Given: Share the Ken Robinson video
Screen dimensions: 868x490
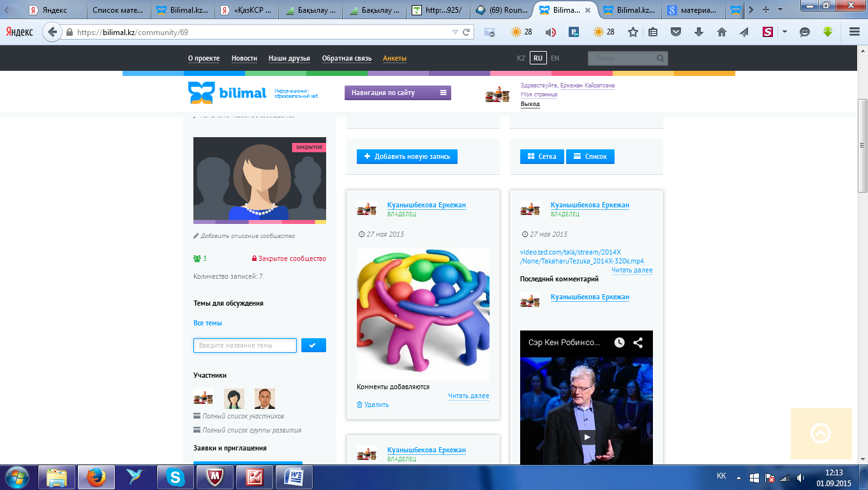Looking at the screenshot, I should click(x=638, y=343).
